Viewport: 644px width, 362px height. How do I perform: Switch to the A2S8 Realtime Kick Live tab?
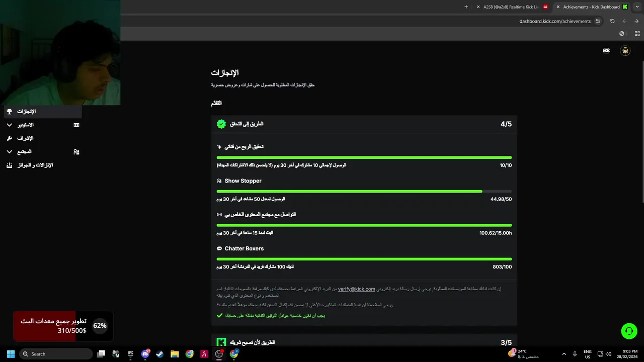511,7
